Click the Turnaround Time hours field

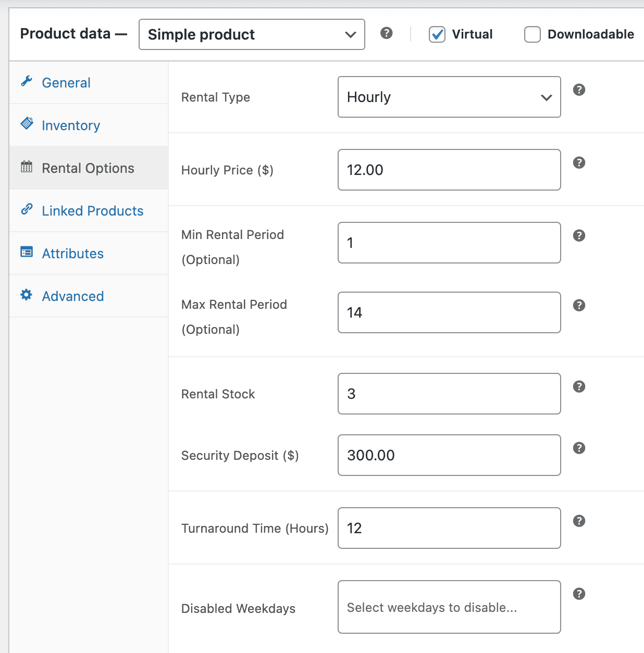point(449,528)
